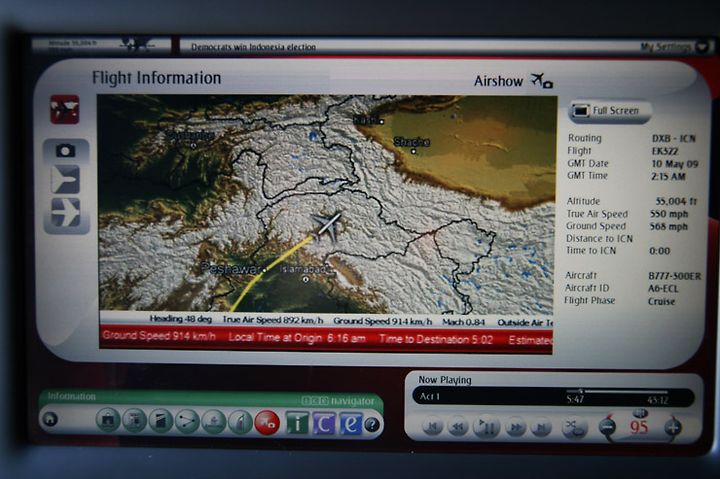Click the flight number EK322
Screen dimensions: 720x479
click(x=665, y=151)
